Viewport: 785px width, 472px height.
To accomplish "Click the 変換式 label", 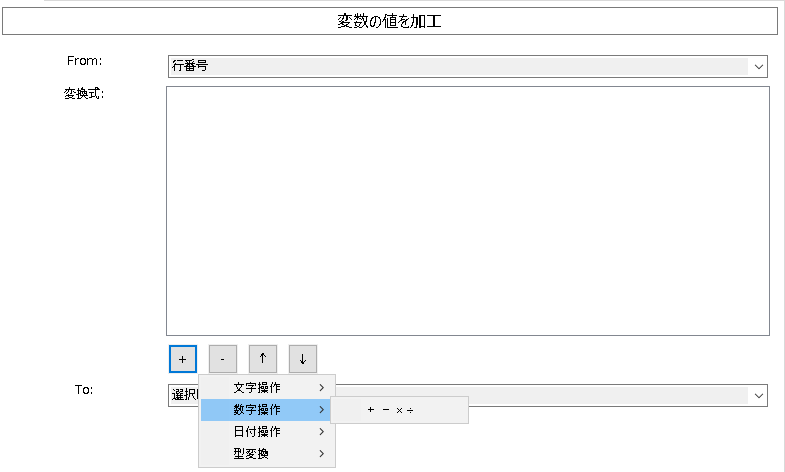I will click(x=85, y=94).
